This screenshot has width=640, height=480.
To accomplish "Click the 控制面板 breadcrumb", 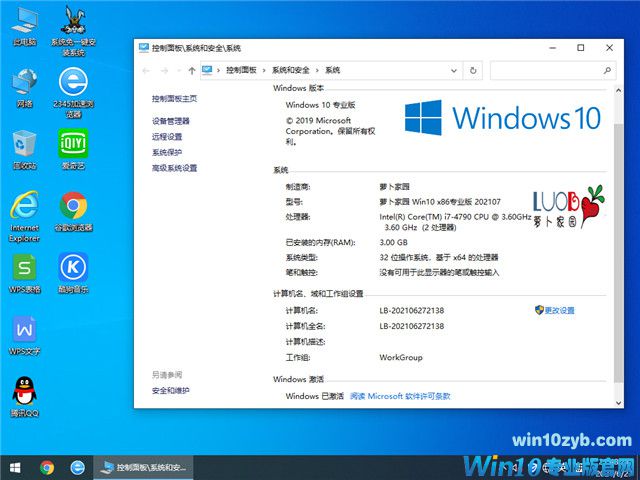I will pyautogui.click(x=241, y=70).
